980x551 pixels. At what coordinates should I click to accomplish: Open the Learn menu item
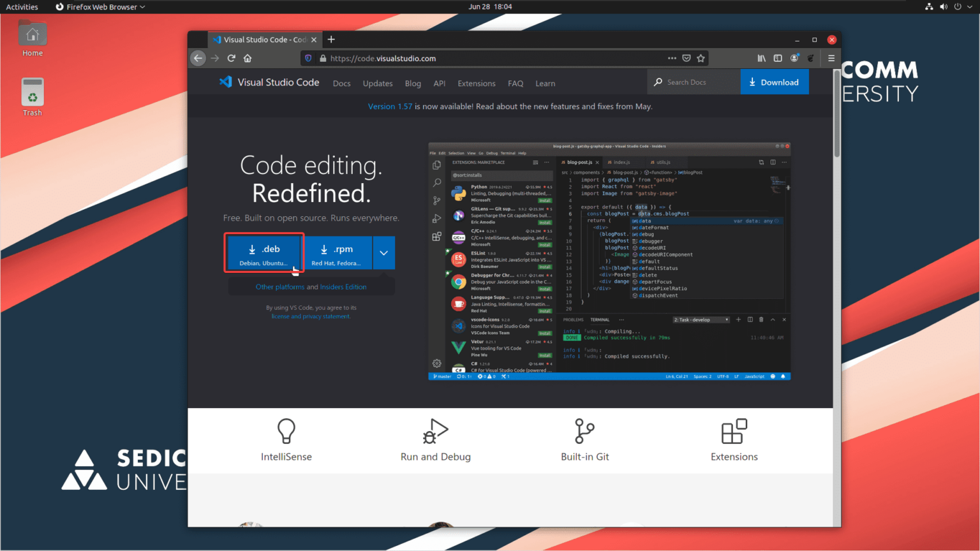pos(546,84)
